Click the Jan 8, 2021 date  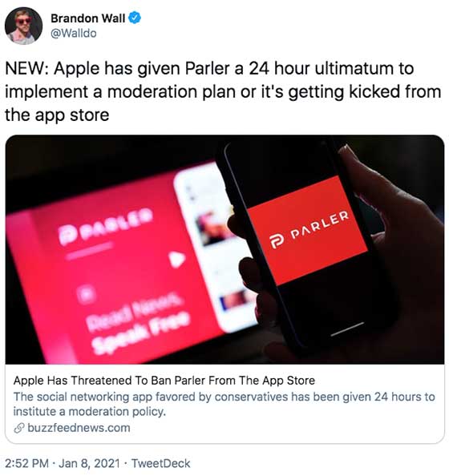tap(89, 463)
